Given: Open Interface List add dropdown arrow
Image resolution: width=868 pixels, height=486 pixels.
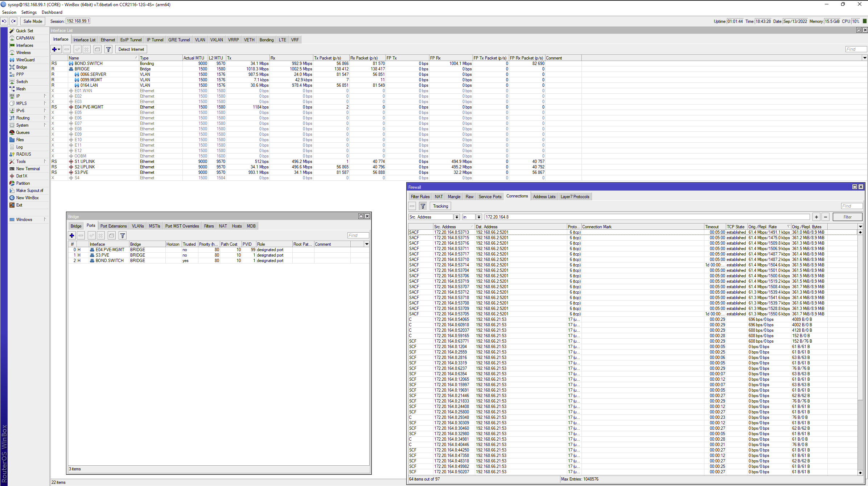Looking at the screenshot, I should coord(59,49).
